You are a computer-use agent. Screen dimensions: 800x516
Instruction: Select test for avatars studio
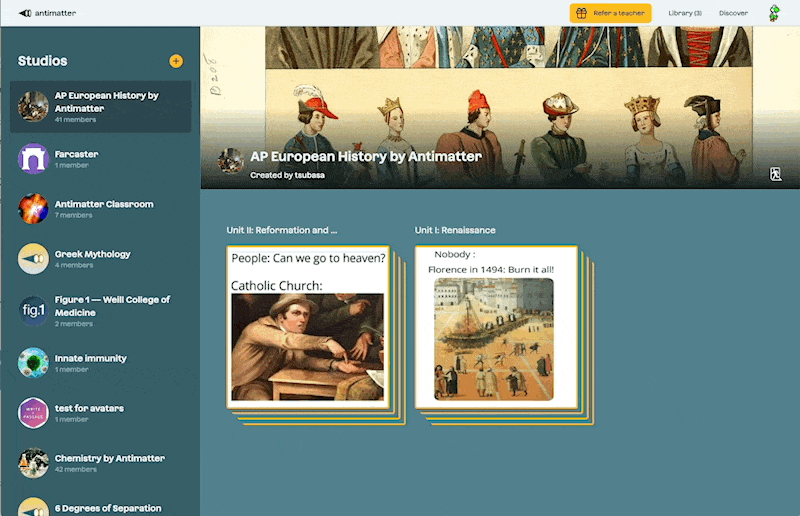[101, 412]
